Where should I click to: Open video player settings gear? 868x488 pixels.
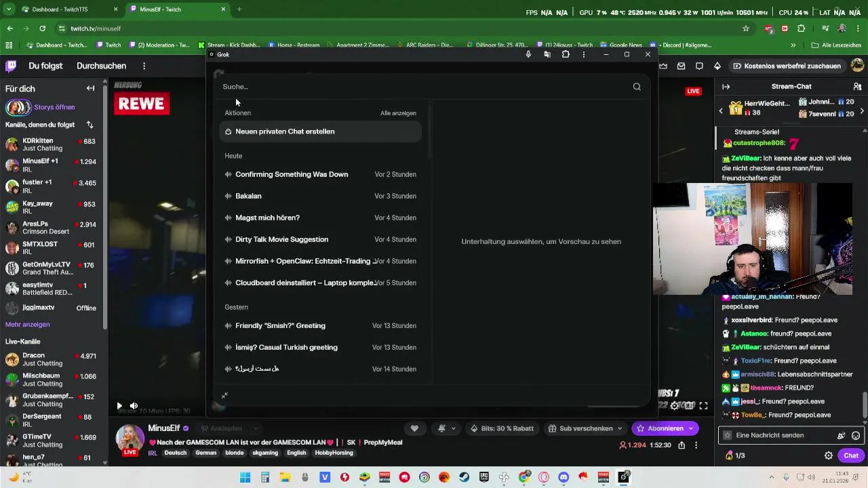(x=675, y=406)
